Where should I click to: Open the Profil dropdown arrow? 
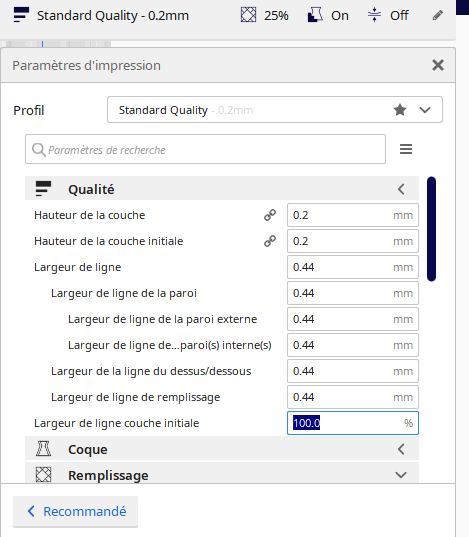(x=425, y=110)
